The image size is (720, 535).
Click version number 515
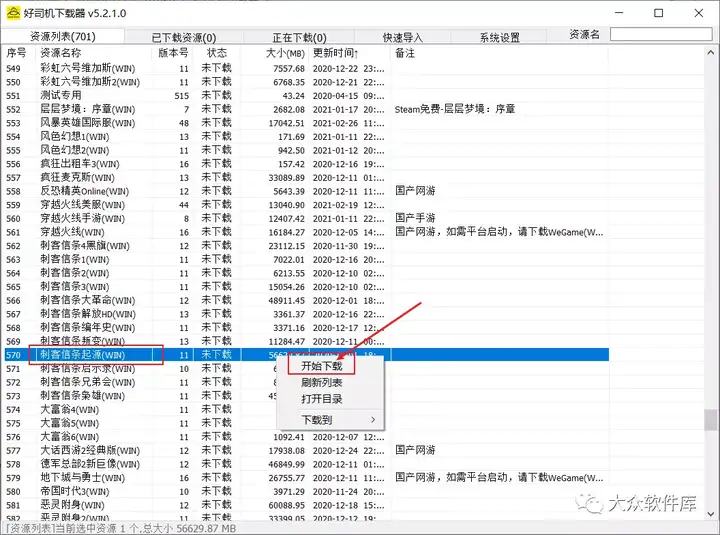tap(181, 96)
